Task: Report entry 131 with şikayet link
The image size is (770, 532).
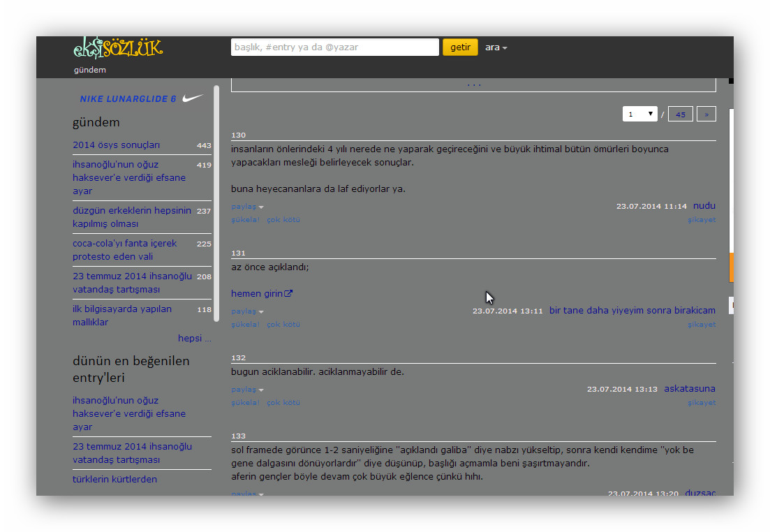Action: (x=702, y=325)
